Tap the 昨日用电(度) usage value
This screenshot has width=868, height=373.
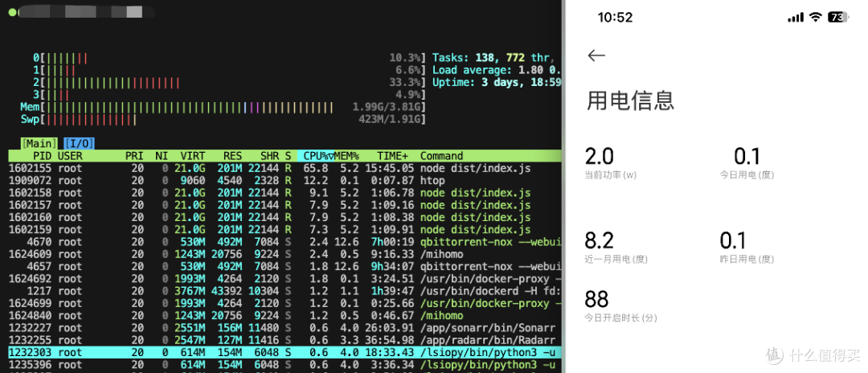click(733, 241)
